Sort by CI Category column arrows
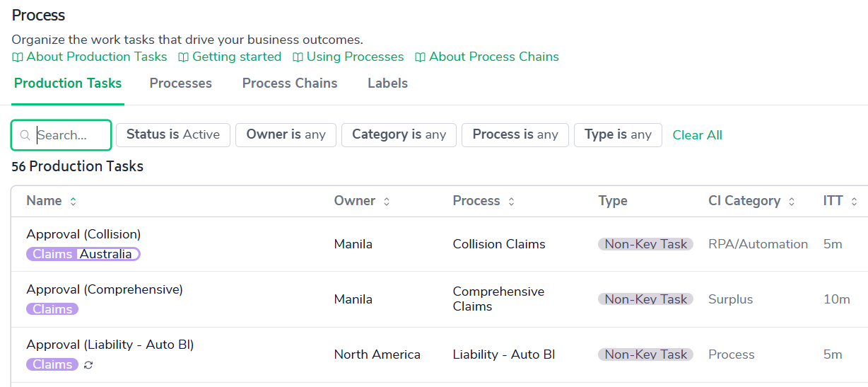Viewport: 868px width, 387px height. [x=792, y=202]
